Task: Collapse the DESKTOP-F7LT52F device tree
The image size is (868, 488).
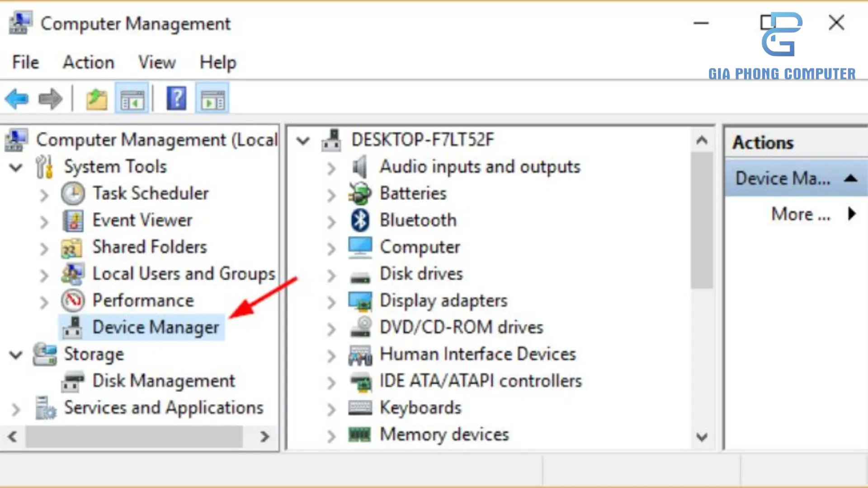Action: [x=303, y=141]
